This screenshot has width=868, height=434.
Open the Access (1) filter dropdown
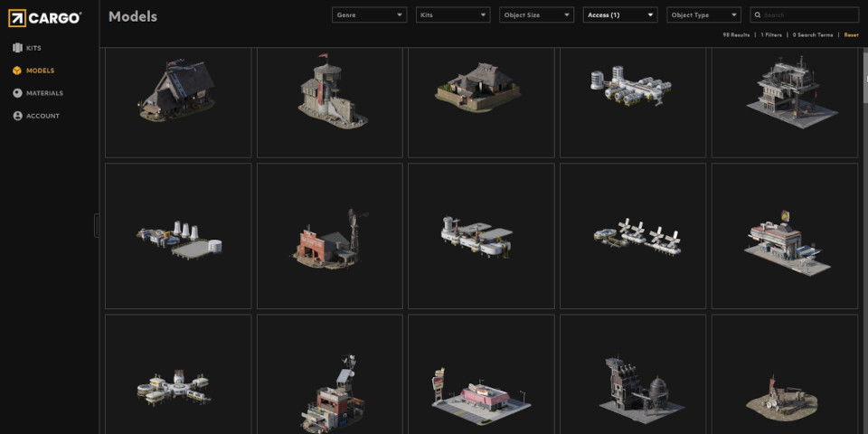click(x=619, y=15)
